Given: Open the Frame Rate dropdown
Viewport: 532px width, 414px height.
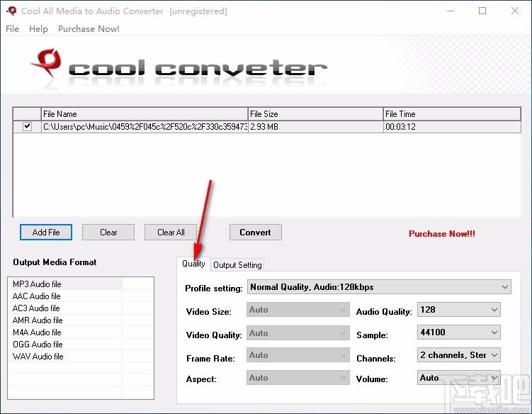Looking at the screenshot, I should [298, 355].
